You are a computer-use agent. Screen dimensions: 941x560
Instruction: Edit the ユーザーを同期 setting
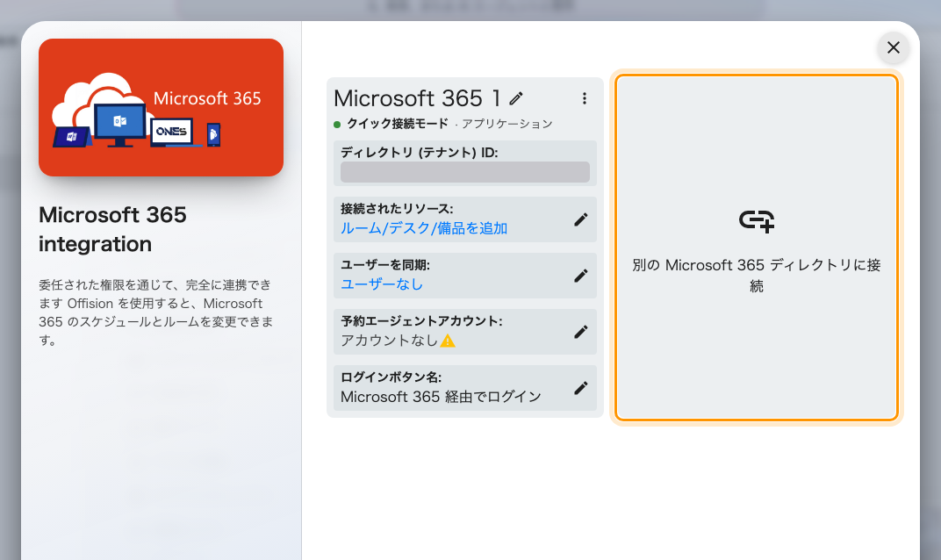pyautogui.click(x=580, y=276)
